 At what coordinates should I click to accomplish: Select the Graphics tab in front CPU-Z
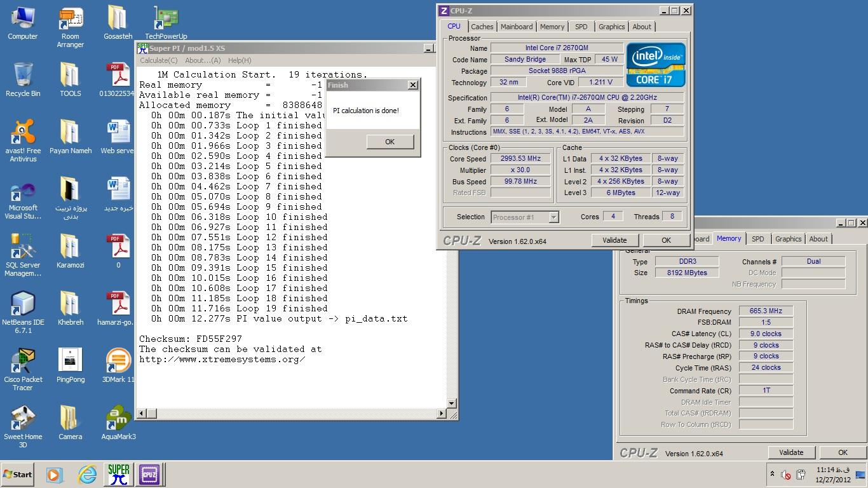(611, 27)
